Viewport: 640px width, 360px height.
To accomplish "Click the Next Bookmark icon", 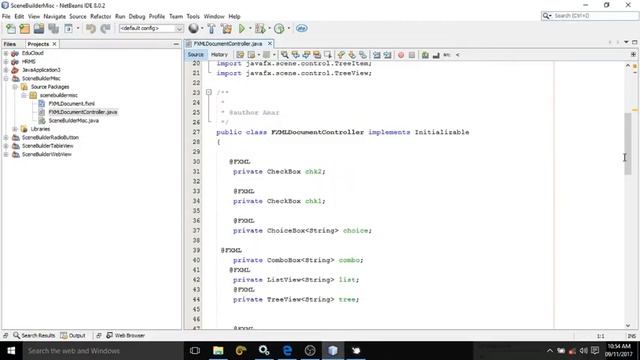I will tap(352, 55).
